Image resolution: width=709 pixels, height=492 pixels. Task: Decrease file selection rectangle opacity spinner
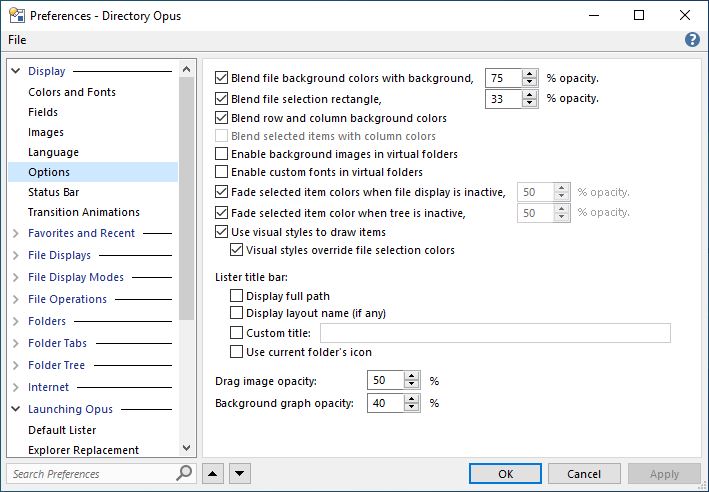tap(529, 103)
